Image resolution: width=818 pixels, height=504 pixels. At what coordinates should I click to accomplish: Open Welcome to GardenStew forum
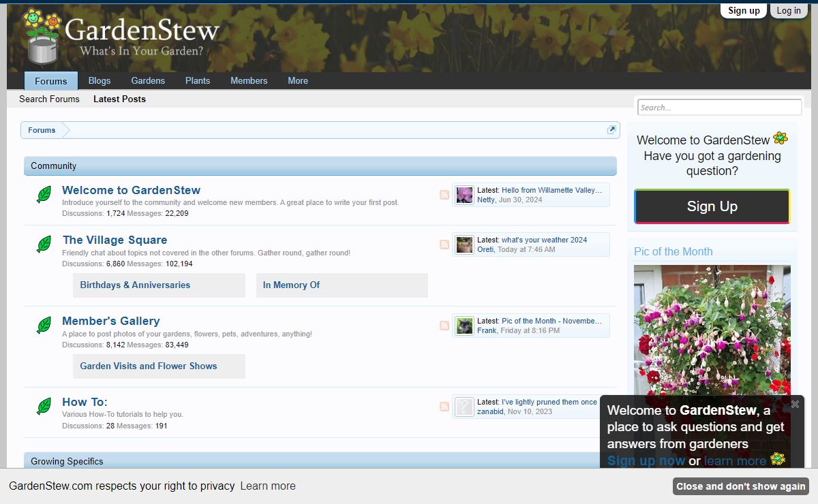point(132,190)
